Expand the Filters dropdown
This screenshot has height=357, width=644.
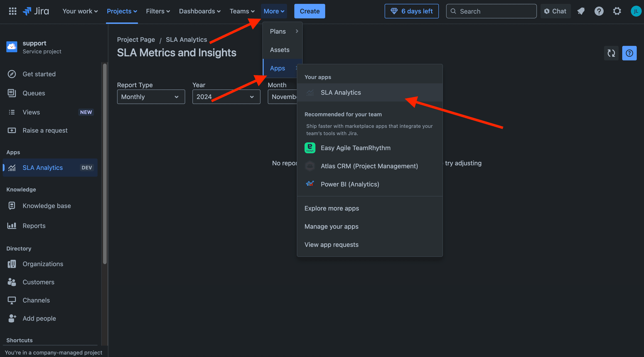(x=158, y=11)
